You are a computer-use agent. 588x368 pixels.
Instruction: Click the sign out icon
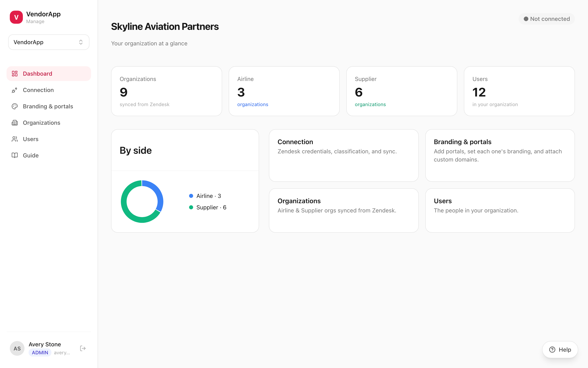(x=83, y=349)
